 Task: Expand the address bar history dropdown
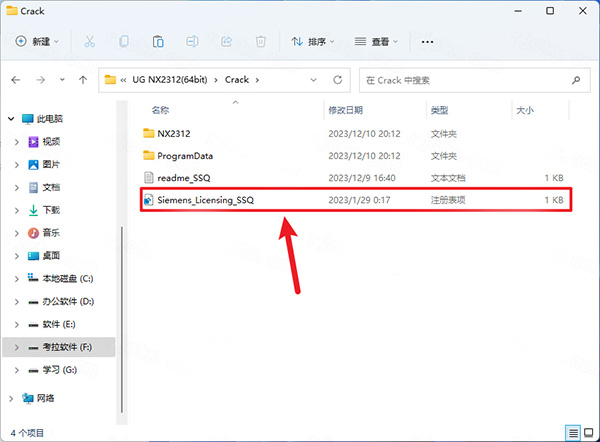click(x=313, y=80)
